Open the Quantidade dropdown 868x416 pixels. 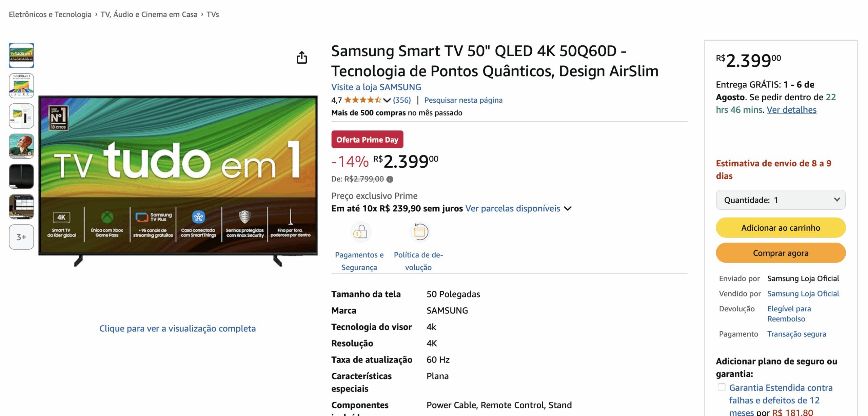click(x=781, y=200)
